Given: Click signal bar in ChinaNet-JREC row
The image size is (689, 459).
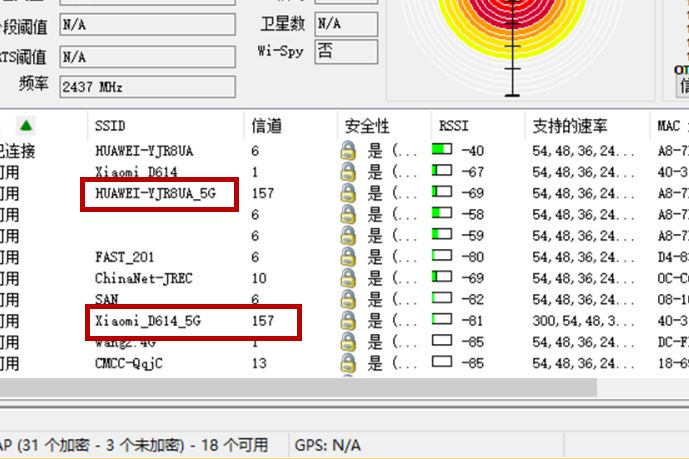Looking at the screenshot, I should point(442,277).
